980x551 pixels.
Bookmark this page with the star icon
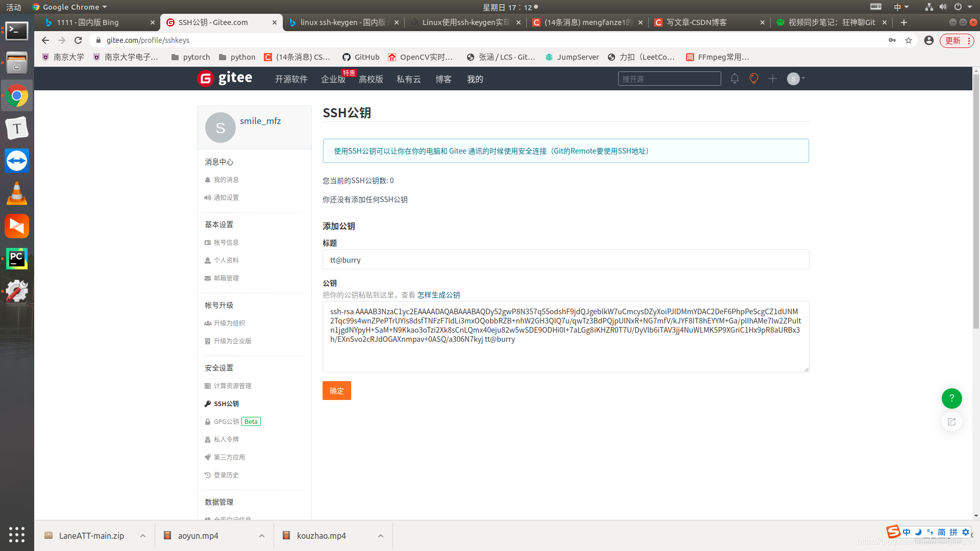[x=909, y=40]
